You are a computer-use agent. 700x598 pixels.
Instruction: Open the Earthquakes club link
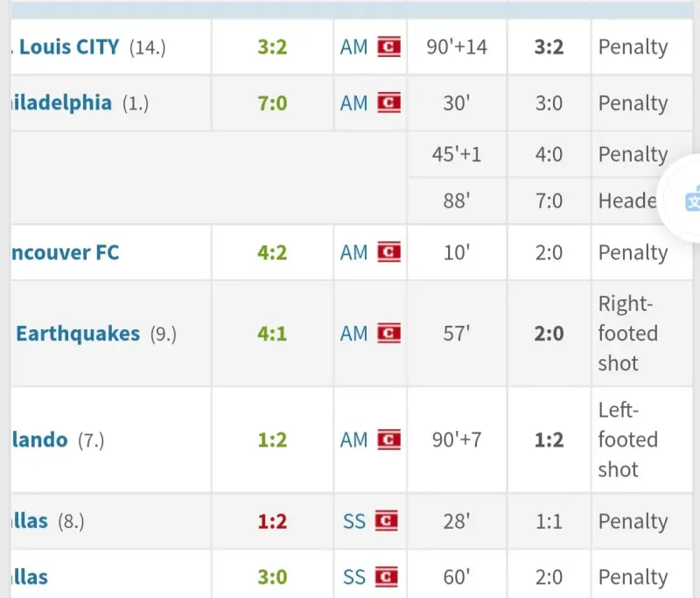(78, 334)
